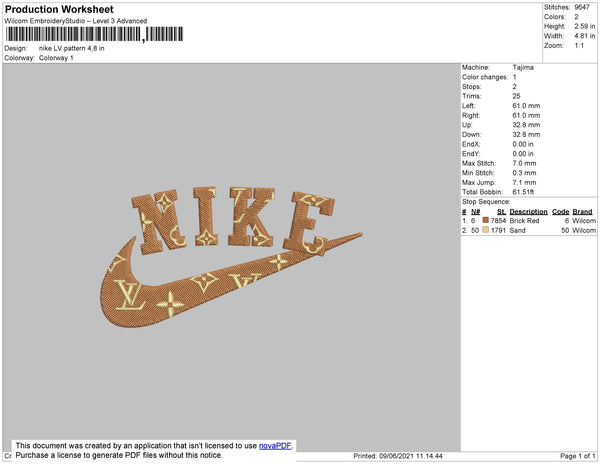Image resolution: width=600 pixels, height=464 pixels.
Task: Click the EndX value 0.00 in
Action: click(x=523, y=144)
